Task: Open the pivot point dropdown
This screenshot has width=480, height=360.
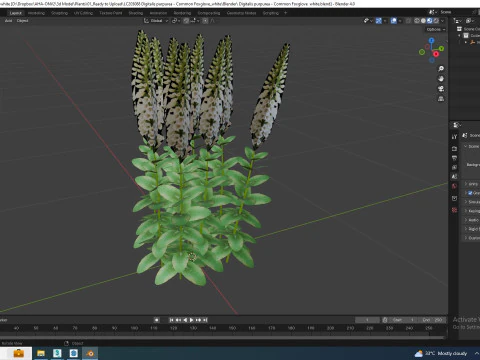Action: point(175,21)
